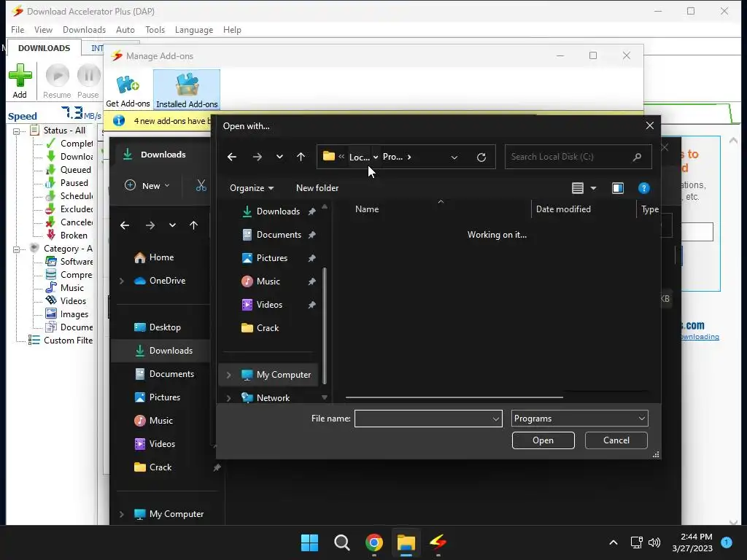Open the Get Add-ons tab icon
The width and height of the screenshot is (747, 560).
pyautogui.click(x=128, y=85)
